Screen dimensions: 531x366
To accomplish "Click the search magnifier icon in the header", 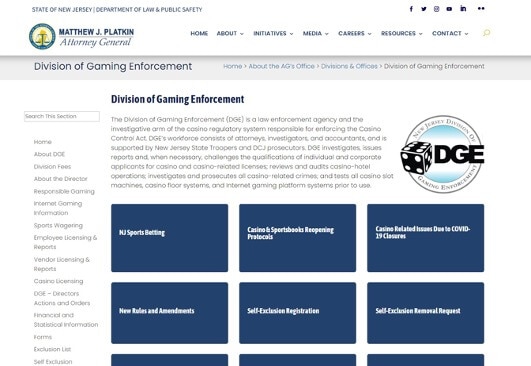I will click(486, 33).
